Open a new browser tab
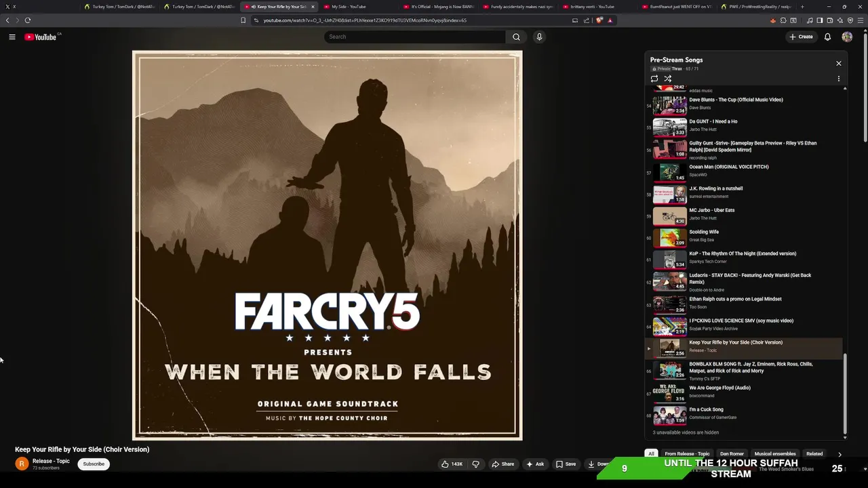This screenshot has width=868, height=488. [803, 7]
